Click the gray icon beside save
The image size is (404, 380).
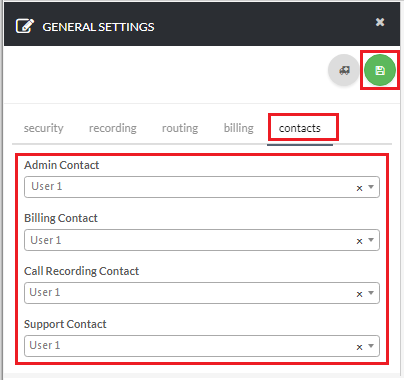point(344,70)
